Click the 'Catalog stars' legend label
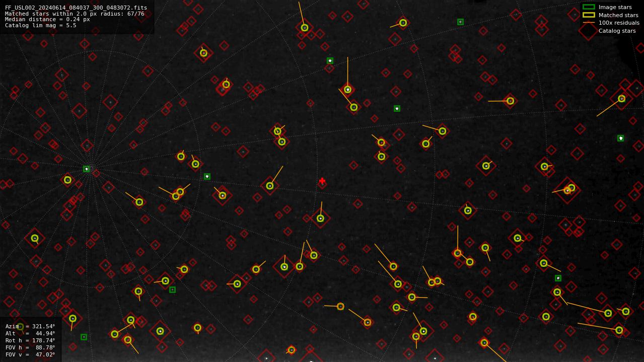644x362 pixels. click(x=617, y=31)
